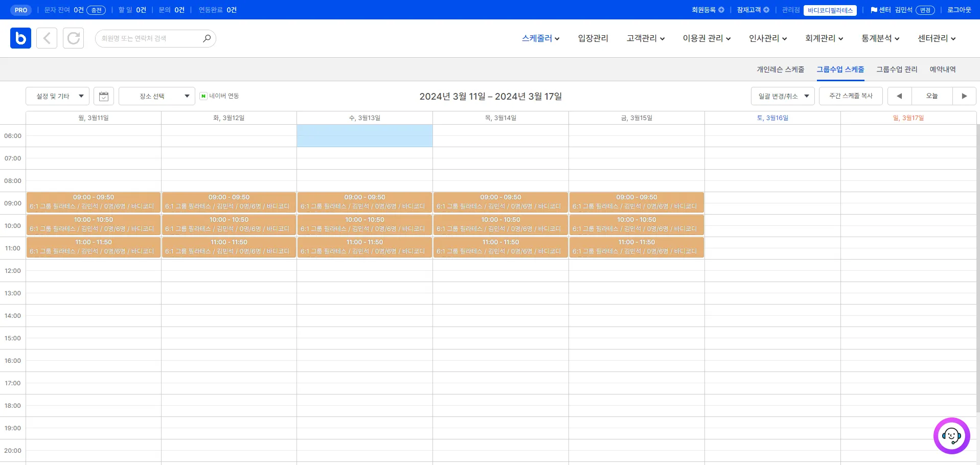Image resolution: width=980 pixels, height=465 pixels.
Task: Open the 입장관리 menu
Action: click(593, 38)
